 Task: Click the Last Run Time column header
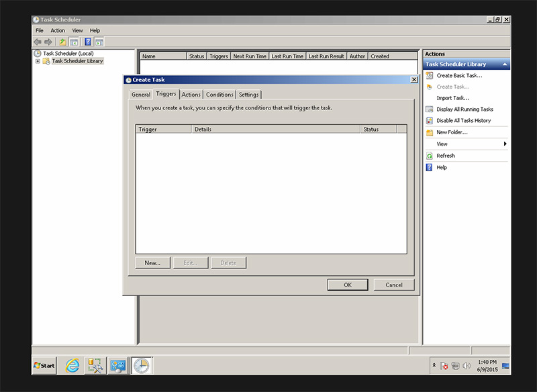pos(288,56)
